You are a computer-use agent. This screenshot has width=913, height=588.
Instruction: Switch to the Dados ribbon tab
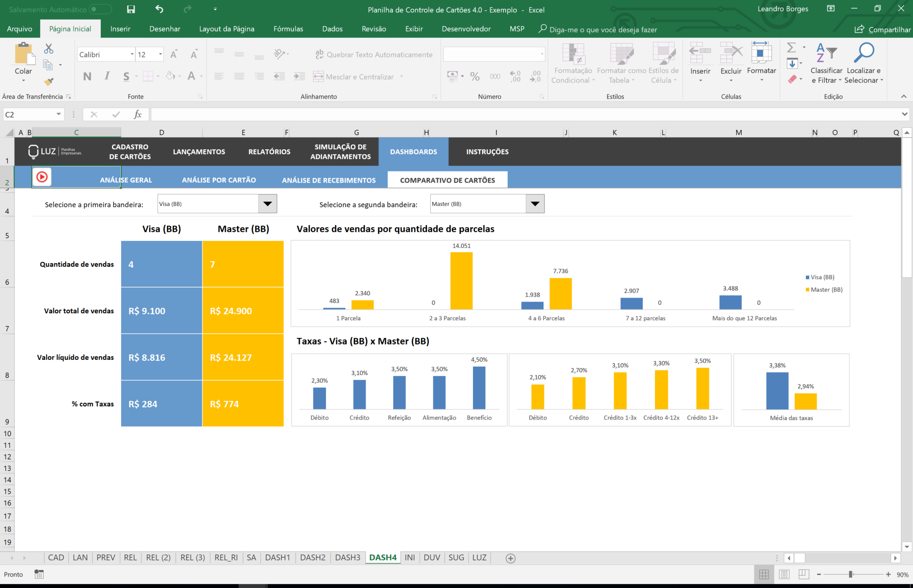332,29
